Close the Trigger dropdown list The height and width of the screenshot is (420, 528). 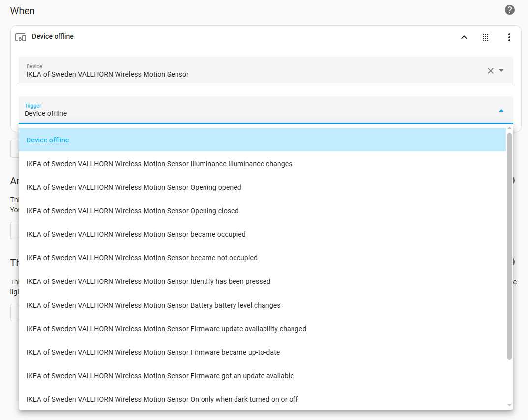coord(501,111)
